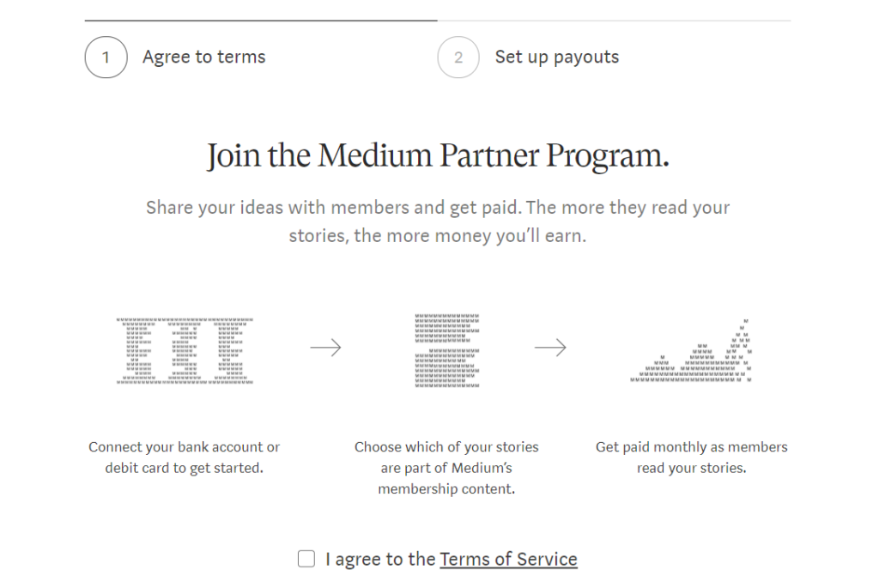
Task: Open the Terms of Service link
Action: pyautogui.click(x=508, y=559)
